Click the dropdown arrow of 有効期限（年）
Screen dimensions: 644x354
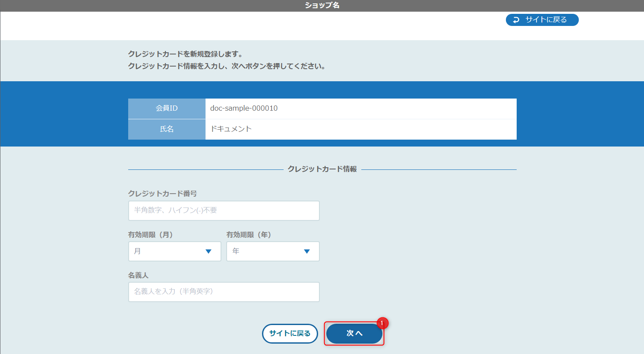[x=307, y=251]
